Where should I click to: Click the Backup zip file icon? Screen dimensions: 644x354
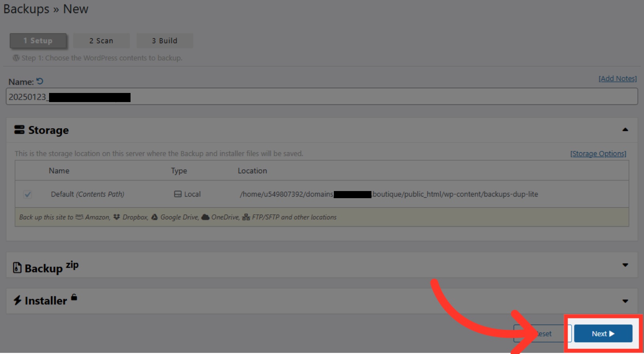tap(17, 268)
